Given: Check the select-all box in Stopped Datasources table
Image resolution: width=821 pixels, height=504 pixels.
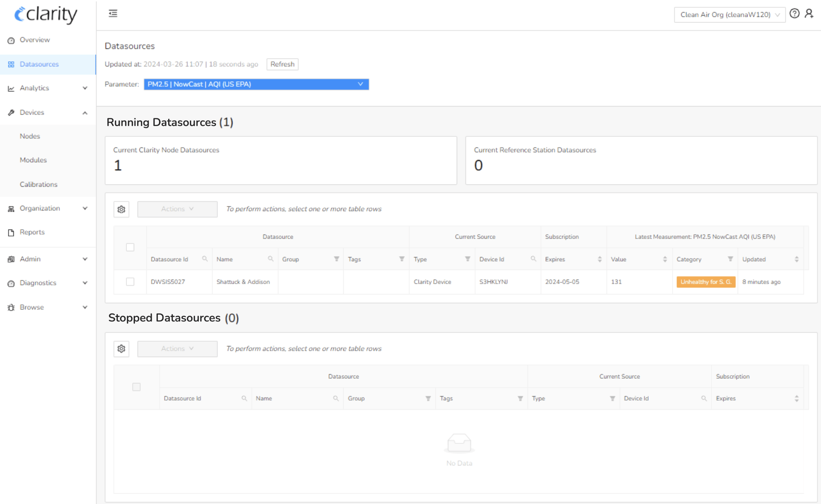Looking at the screenshot, I should [136, 386].
